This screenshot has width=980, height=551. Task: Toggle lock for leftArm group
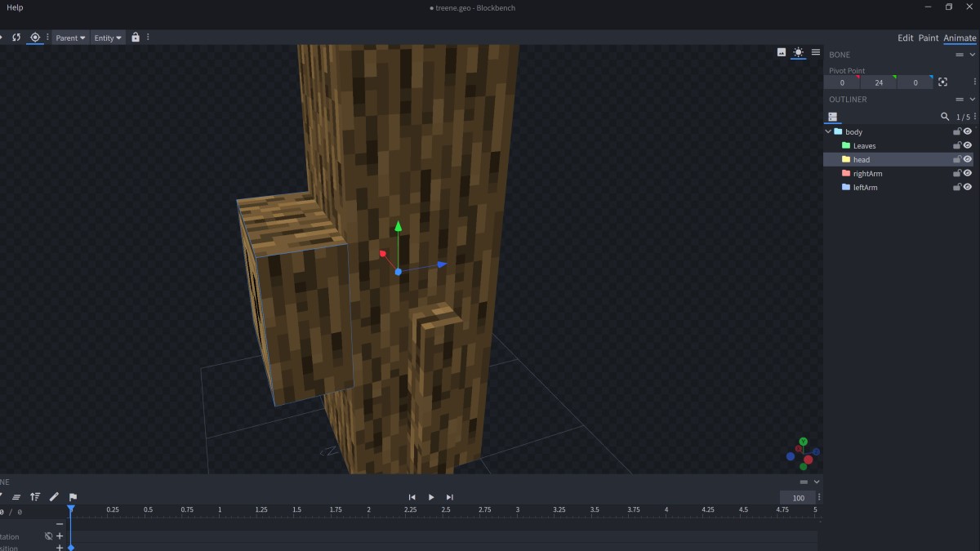(957, 187)
